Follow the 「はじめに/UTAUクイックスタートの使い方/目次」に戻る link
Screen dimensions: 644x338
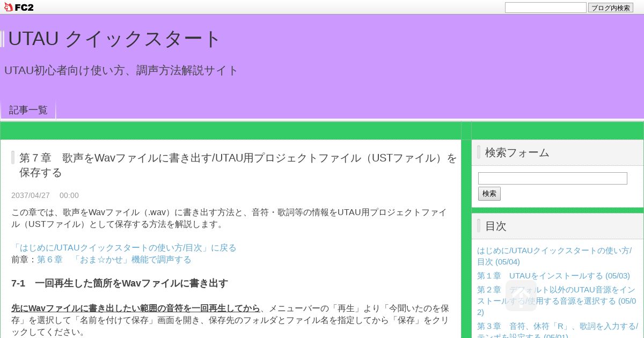pos(124,247)
